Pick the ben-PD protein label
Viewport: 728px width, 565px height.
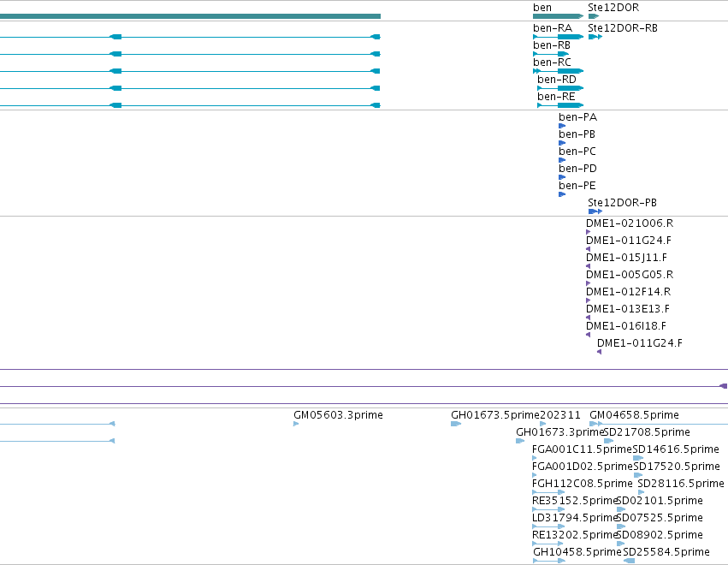click(577, 169)
